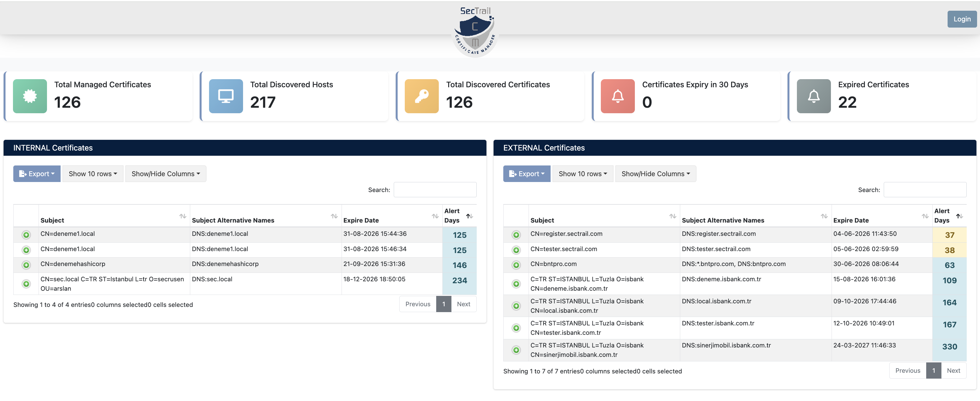Click the green Total Managed Certificates icon
Viewport: 980px width, 401px height.
click(x=30, y=96)
